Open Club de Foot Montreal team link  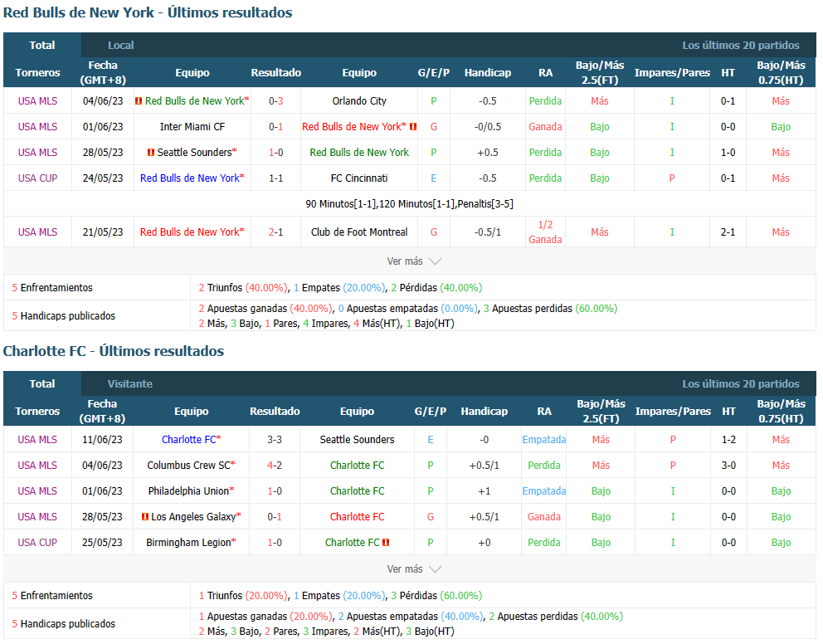coord(359,232)
